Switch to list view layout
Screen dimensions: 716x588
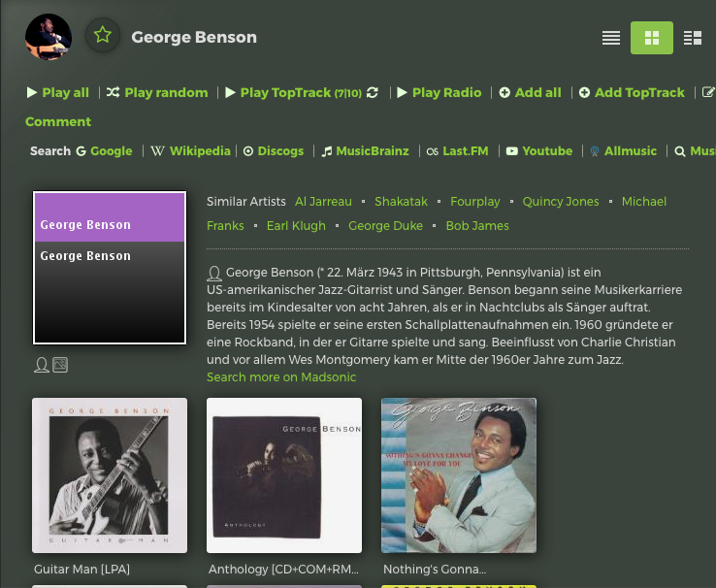tap(611, 38)
